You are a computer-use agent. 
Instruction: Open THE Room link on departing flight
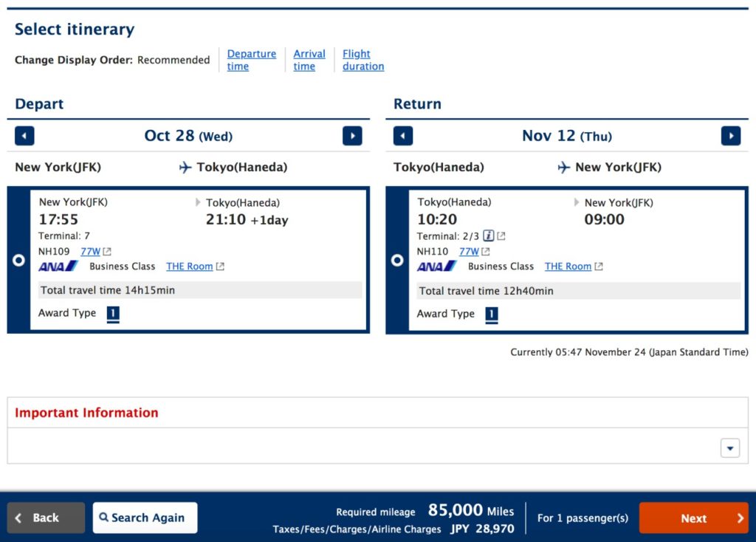pos(189,267)
